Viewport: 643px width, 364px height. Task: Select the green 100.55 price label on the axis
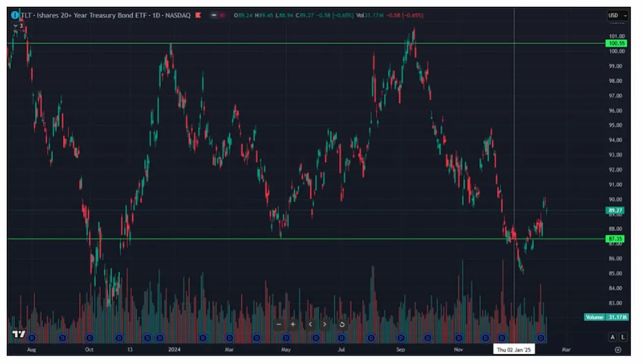(x=617, y=44)
